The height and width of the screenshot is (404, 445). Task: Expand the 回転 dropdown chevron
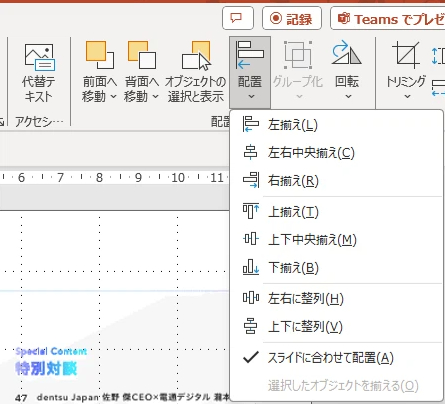348,97
